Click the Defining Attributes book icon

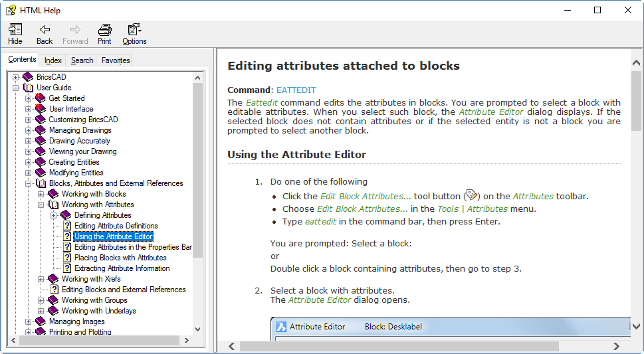point(66,215)
